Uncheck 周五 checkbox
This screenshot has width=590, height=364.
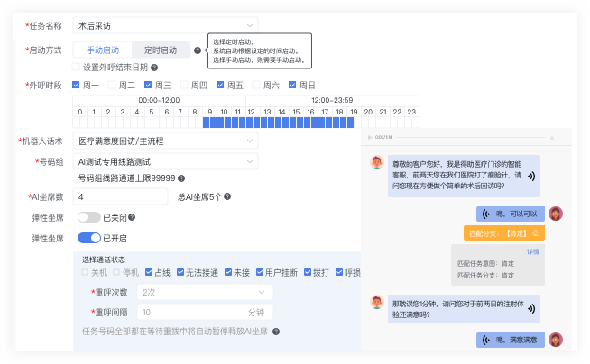tap(220, 85)
